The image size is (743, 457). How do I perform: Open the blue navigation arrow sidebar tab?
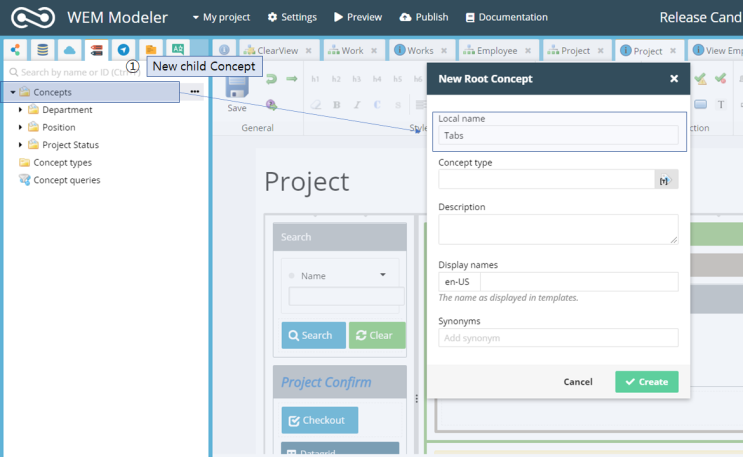click(124, 50)
